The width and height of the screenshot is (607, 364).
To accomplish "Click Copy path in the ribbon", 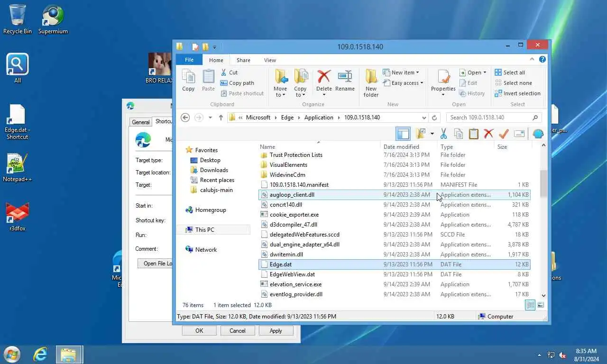I will pos(237,83).
